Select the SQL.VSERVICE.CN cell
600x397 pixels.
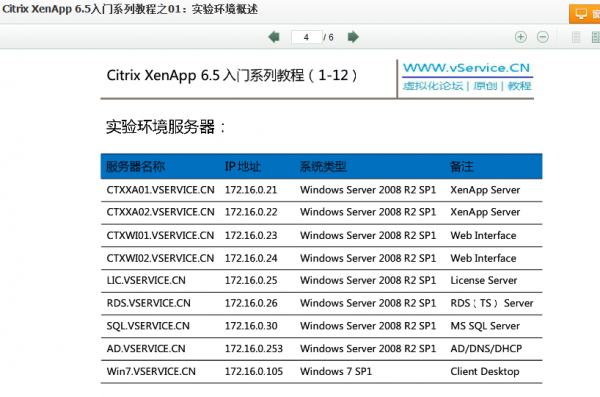[148, 326]
